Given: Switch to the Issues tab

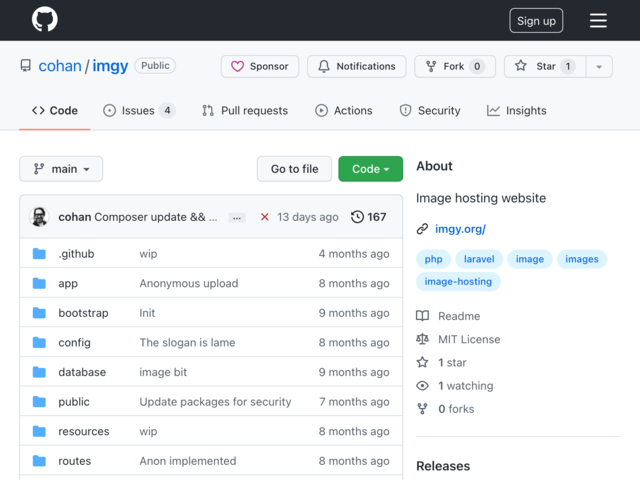Looking at the screenshot, I should coord(139,111).
